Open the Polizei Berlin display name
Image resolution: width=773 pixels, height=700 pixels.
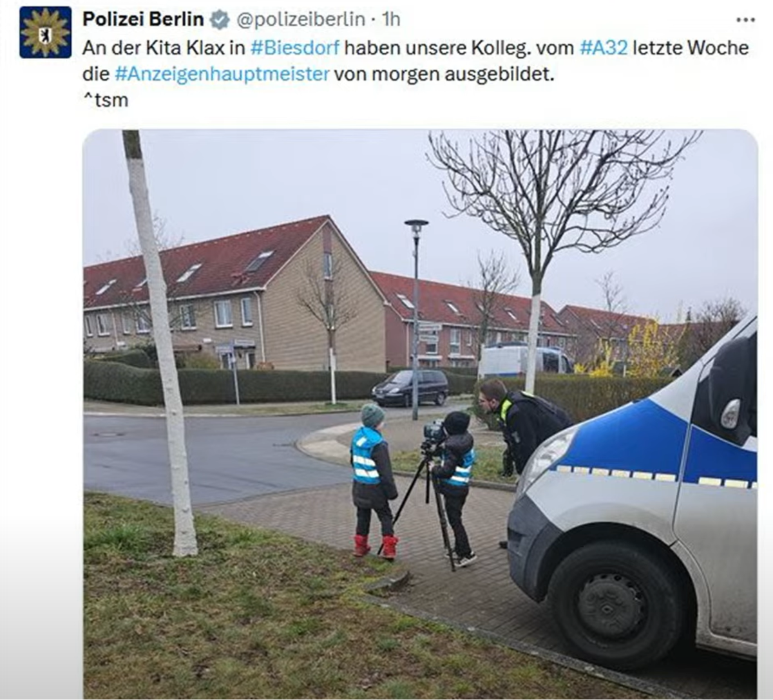[x=143, y=19]
